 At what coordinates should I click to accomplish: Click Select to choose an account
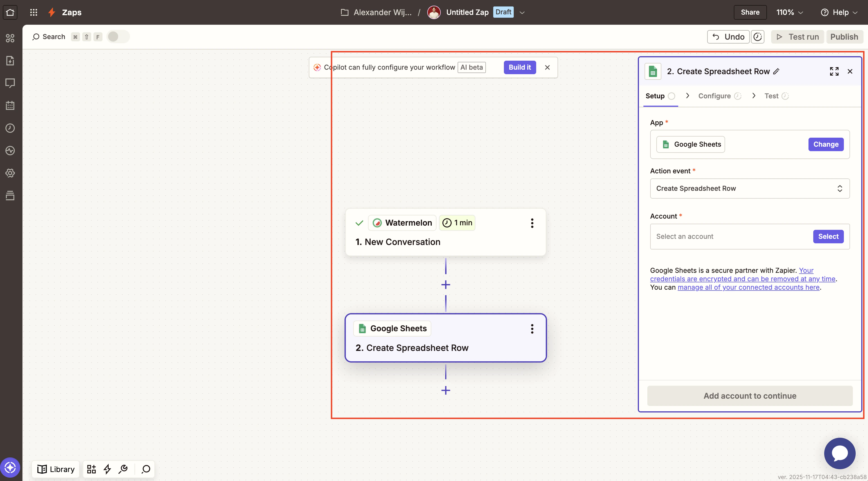828,237
